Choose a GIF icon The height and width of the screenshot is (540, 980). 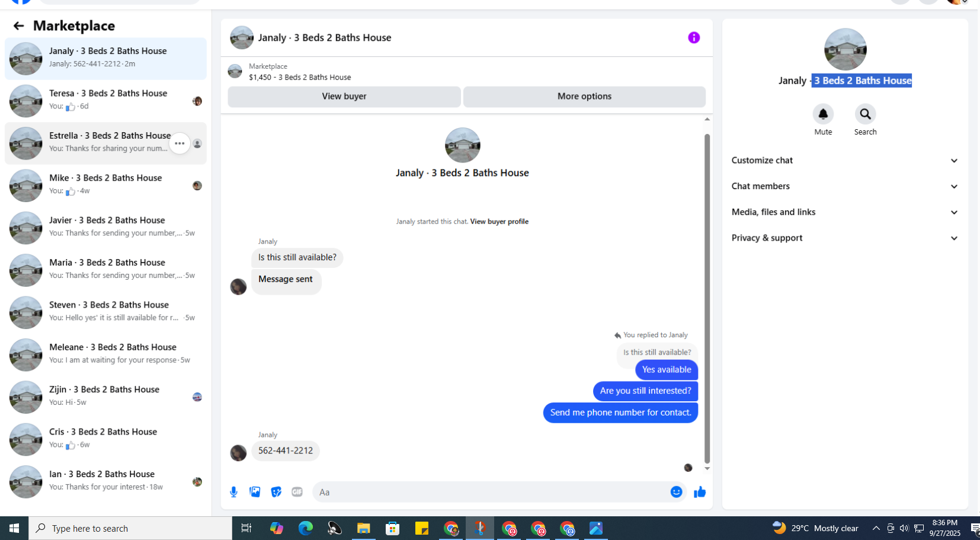click(297, 492)
